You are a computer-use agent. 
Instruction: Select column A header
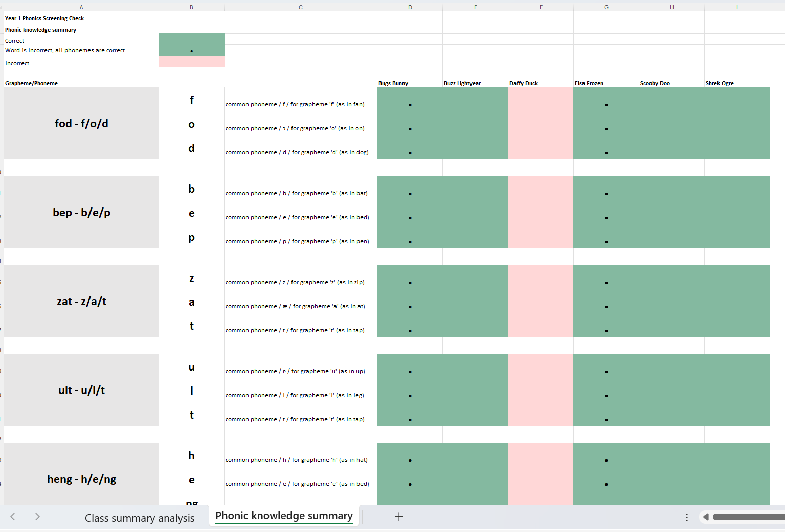click(x=81, y=7)
